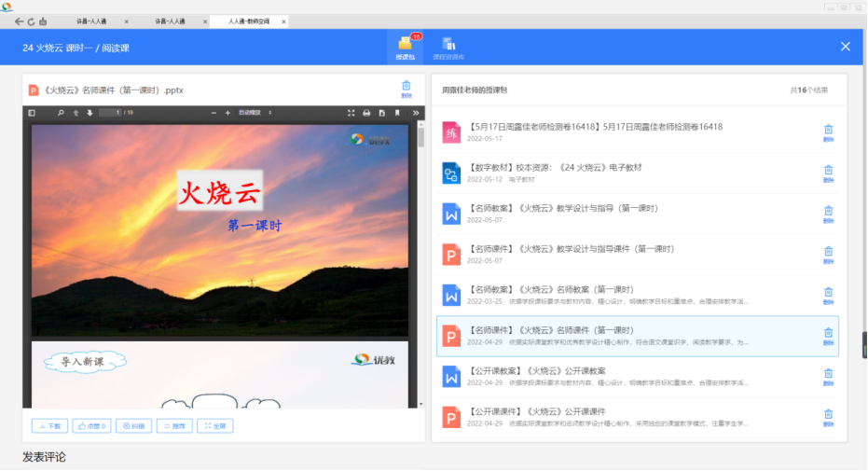The image size is (868, 471).
Task: Delete the opened 名师课件 pptx file
Action: (406, 89)
